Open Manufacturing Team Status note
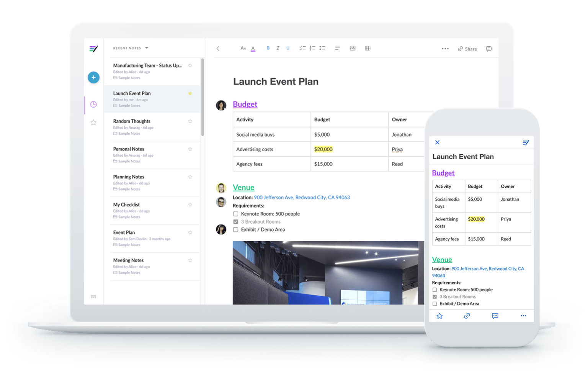Screen dimensions: 588x371 (152, 71)
